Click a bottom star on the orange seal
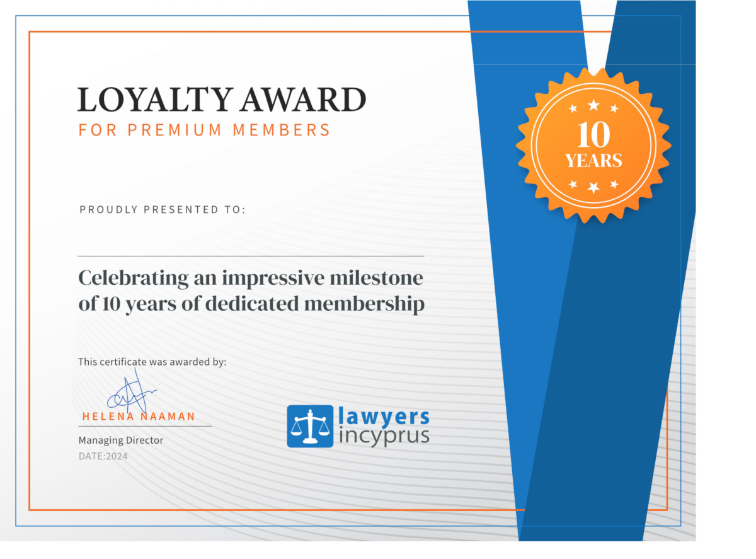 coord(594,186)
